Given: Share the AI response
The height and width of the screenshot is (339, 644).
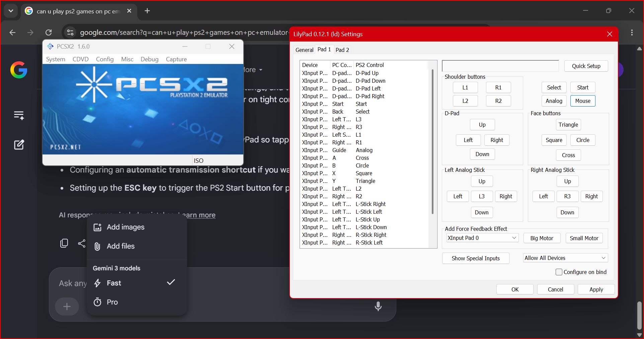Looking at the screenshot, I should 82,243.
